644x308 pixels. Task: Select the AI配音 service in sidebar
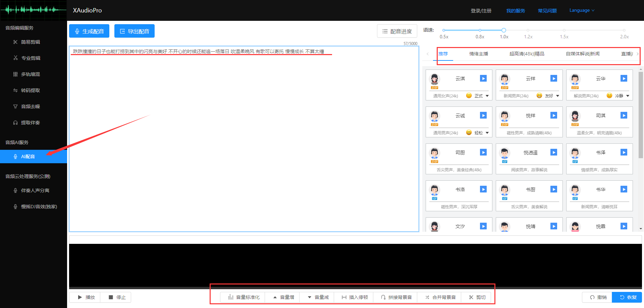pyautogui.click(x=28, y=156)
